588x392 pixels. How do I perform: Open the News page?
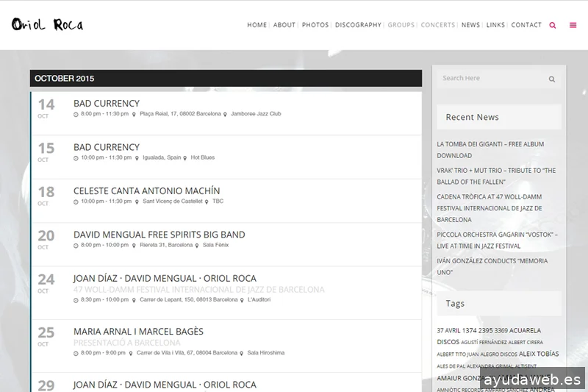coord(470,25)
